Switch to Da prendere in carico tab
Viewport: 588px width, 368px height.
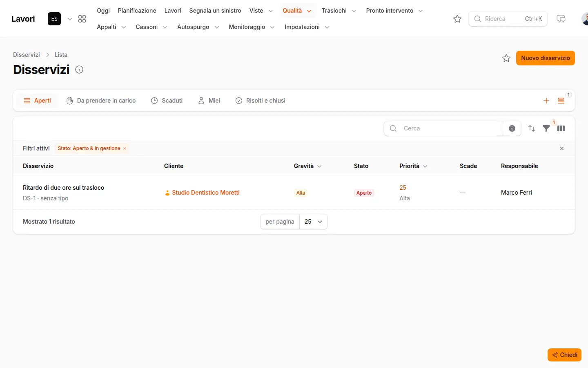click(x=101, y=101)
